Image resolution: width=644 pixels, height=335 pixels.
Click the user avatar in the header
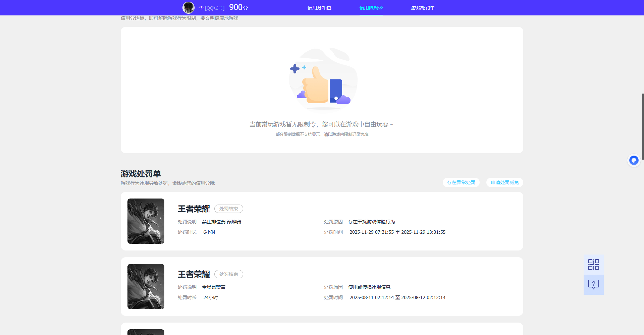(188, 8)
